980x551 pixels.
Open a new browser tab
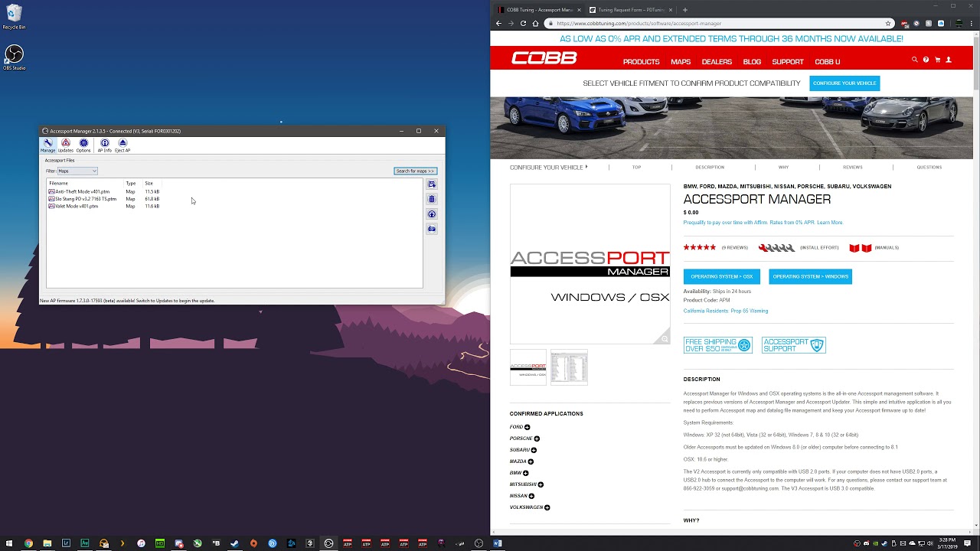(x=684, y=10)
